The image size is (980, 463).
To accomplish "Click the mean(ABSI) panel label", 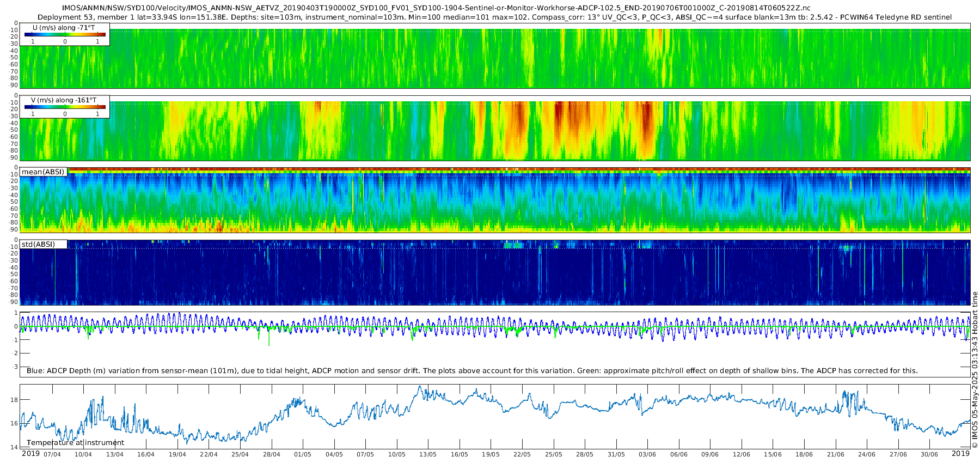I will (x=43, y=172).
